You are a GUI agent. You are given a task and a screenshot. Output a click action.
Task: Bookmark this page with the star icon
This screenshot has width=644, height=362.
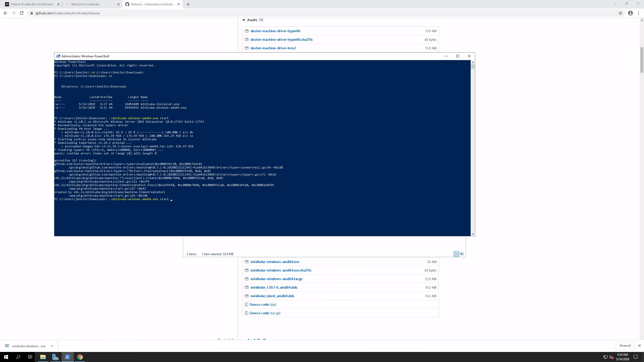tap(620, 13)
